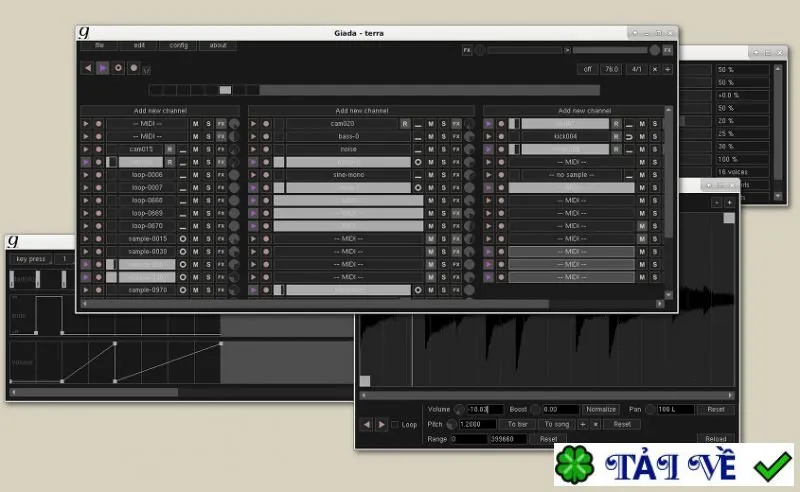
Task: Click the 'To bar' pitch button
Action: tap(518, 425)
